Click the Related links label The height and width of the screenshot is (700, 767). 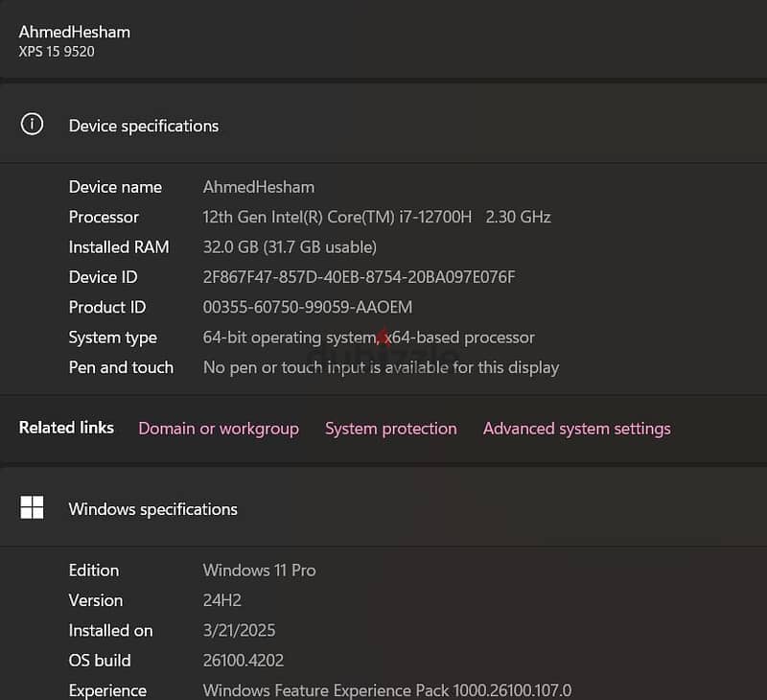pyautogui.click(x=66, y=428)
